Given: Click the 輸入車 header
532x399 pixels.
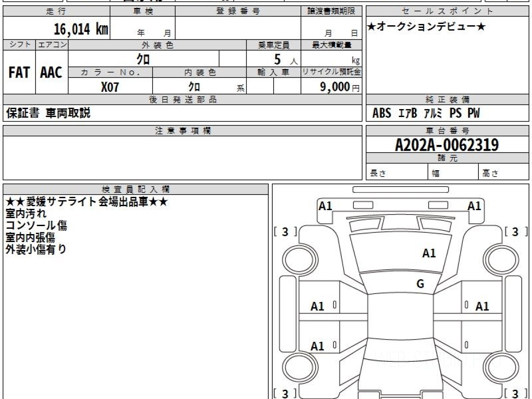Looking at the screenshot, I should (x=274, y=72).
